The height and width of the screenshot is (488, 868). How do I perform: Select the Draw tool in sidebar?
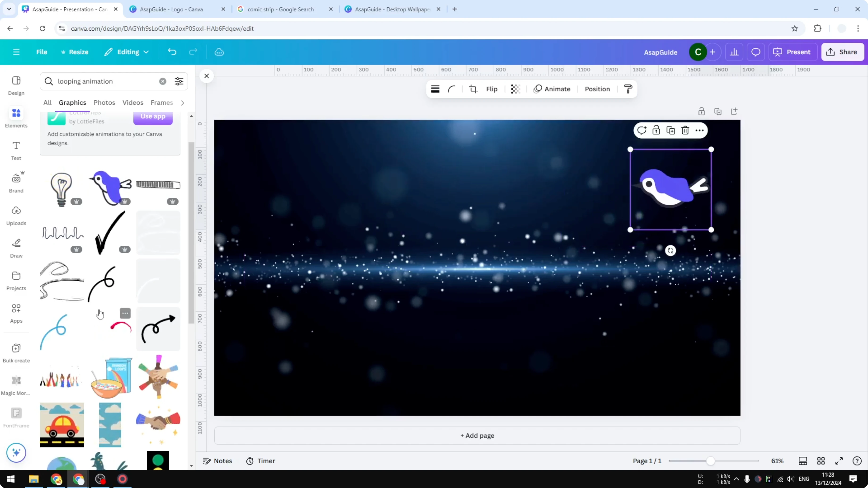pos(16,248)
